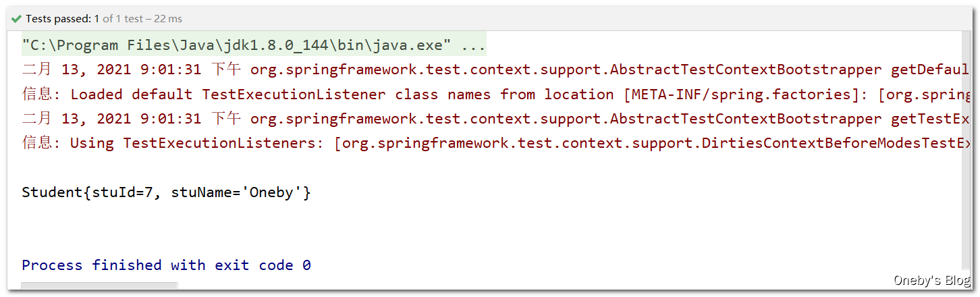Image resolution: width=980 pixels, height=297 pixels.
Task: Click the getDefault AbstractTestContextBootstrapper log line
Action: pyautogui.click(x=495, y=70)
